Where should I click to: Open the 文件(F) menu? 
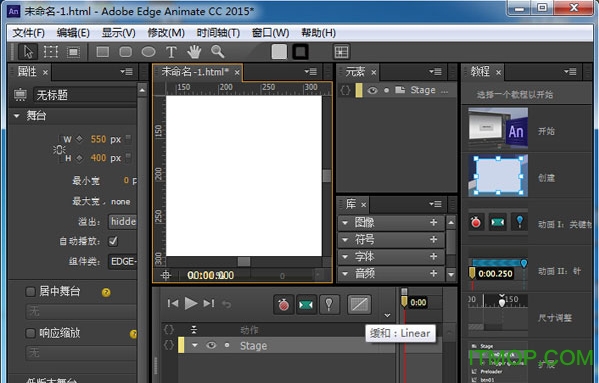point(28,33)
